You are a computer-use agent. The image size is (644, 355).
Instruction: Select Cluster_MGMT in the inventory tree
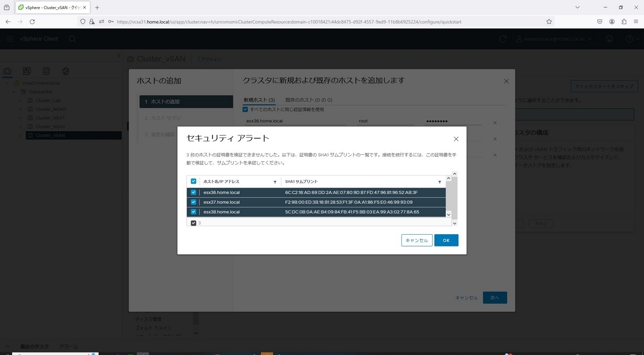click(x=51, y=109)
